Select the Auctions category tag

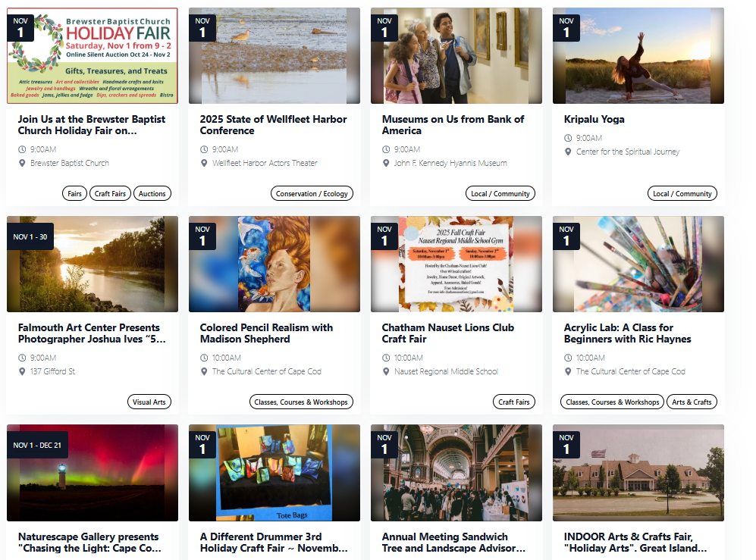click(x=152, y=193)
